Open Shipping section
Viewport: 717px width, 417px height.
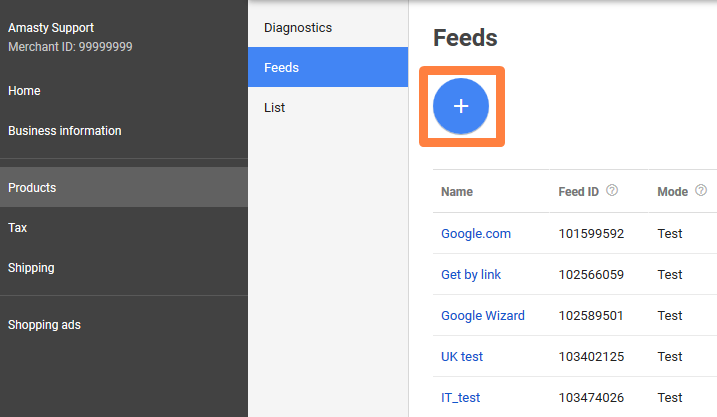coord(31,268)
